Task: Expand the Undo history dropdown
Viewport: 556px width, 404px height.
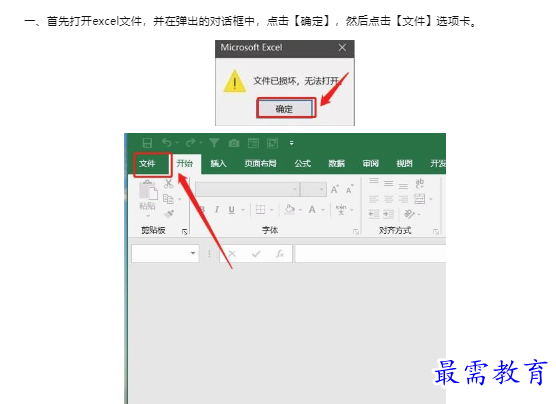Action: 177,143
